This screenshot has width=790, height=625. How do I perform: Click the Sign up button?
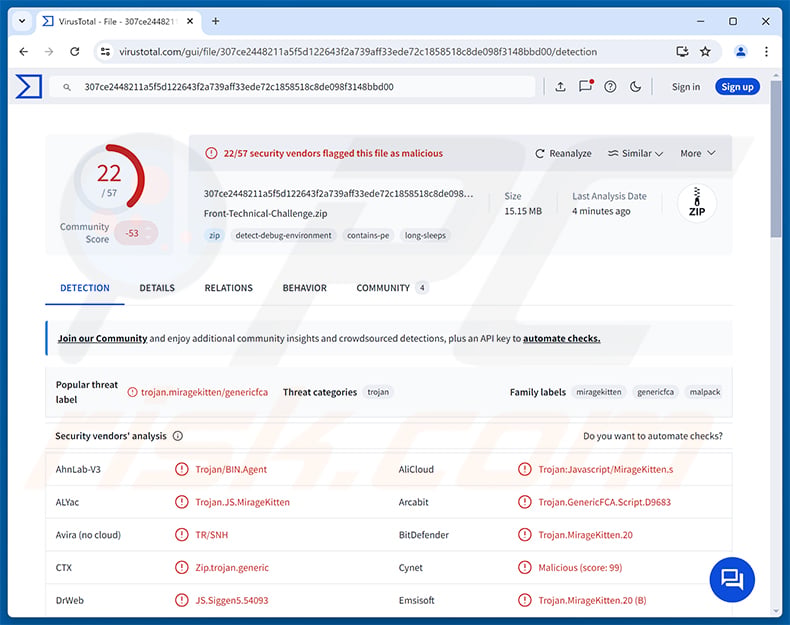(x=737, y=87)
